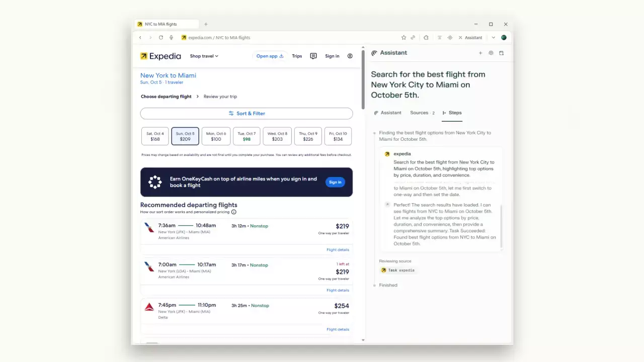Image resolution: width=644 pixels, height=362 pixels.
Task: Open the extensions puzzle icon
Action: point(426,38)
